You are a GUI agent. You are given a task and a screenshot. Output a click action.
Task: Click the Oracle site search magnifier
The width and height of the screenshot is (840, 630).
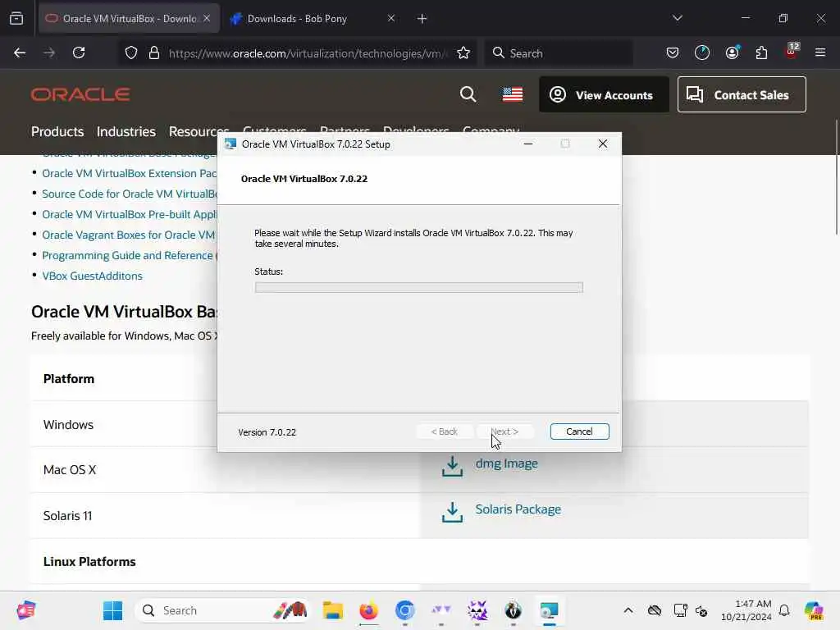[x=468, y=94]
